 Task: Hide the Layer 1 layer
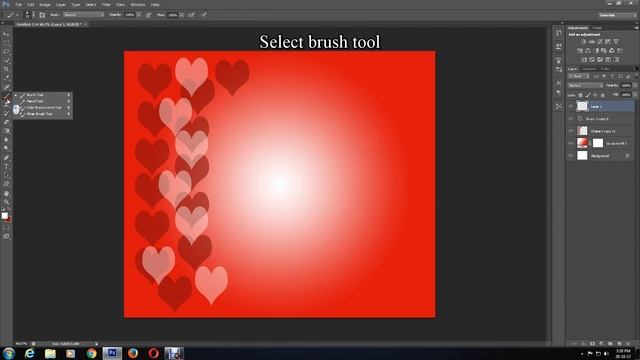tap(571, 106)
